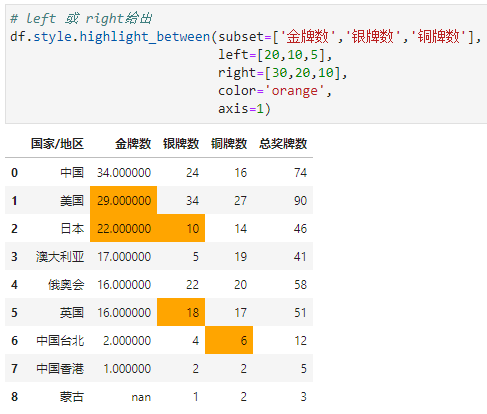Select the cell with country 蒙古

pos(72,397)
